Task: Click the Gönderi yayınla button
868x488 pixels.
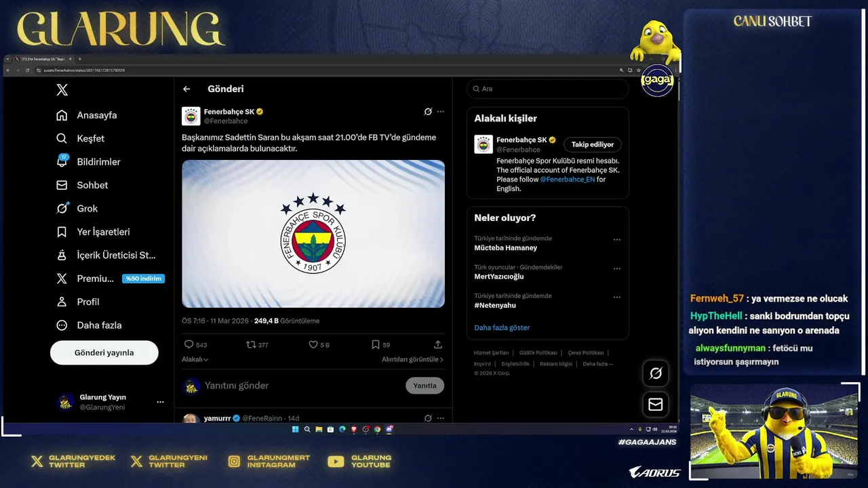Action: 104,352
